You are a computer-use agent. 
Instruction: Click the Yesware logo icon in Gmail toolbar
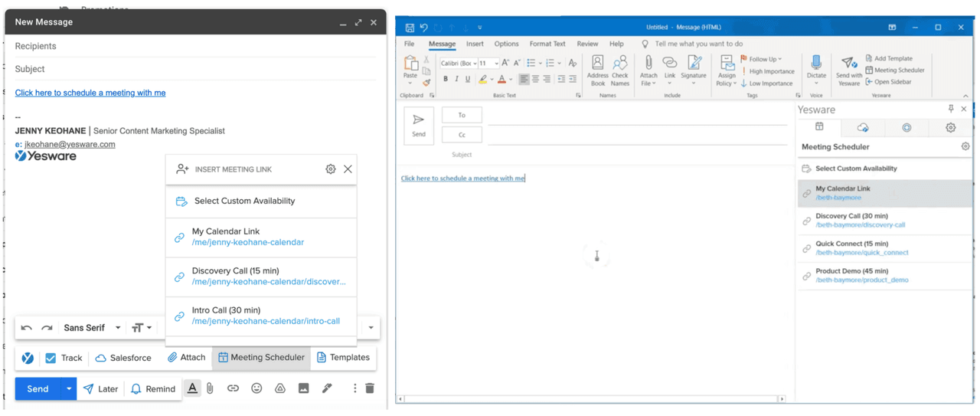click(x=28, y=358)
